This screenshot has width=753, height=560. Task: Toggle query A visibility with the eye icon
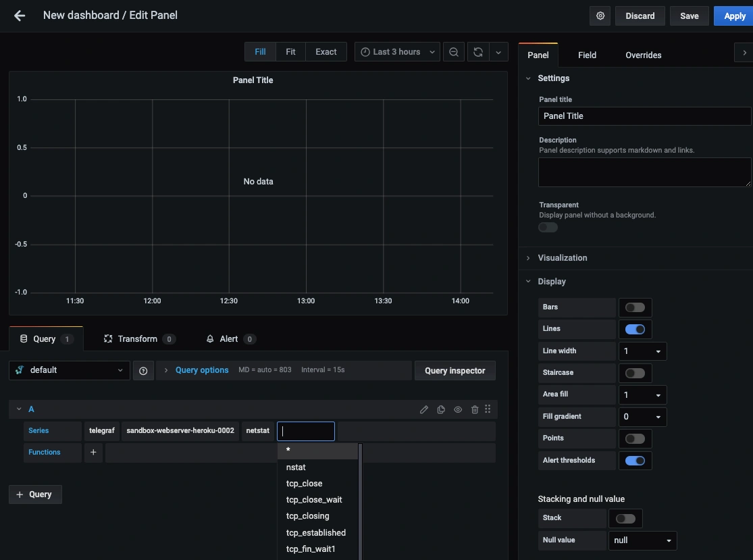pos(458,409)
